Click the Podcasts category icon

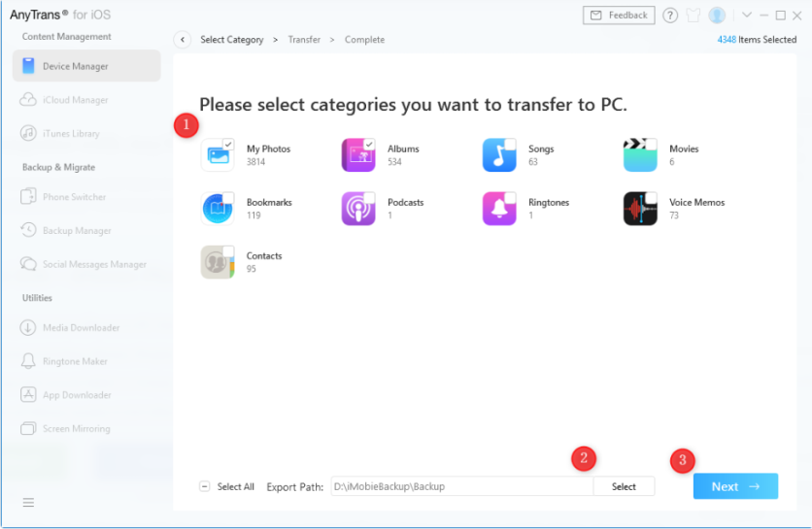(358, 209)
